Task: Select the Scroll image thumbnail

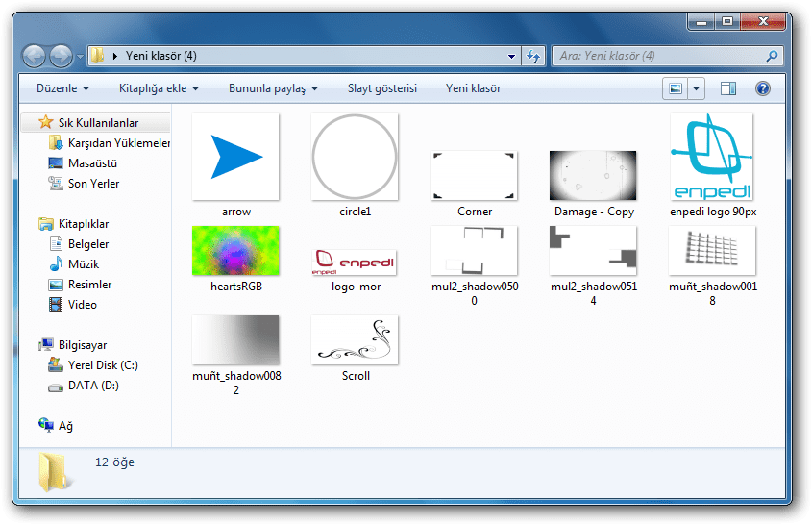Action: tap(355, 340)
